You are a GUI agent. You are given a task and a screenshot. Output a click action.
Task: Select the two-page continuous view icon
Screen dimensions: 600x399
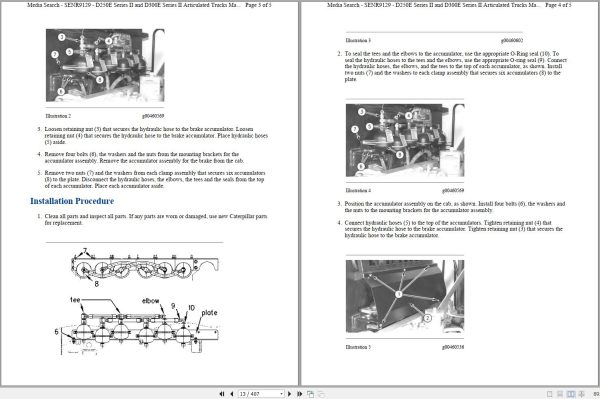[x=581, y=394]
